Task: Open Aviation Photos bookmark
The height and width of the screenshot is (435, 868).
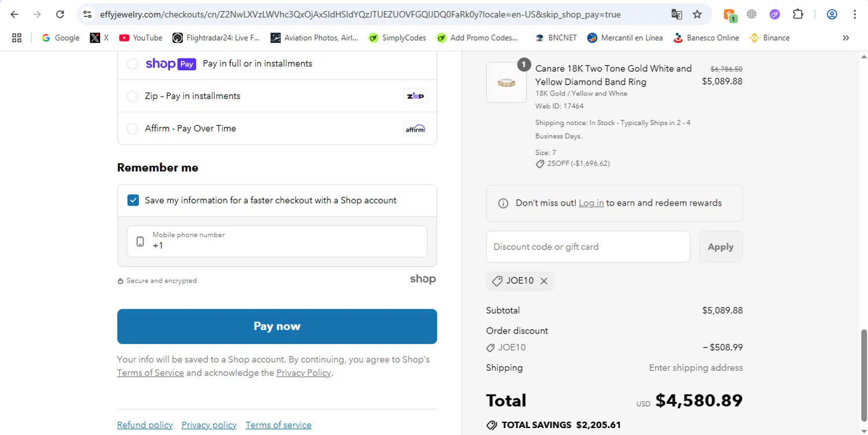Action: 315,38
